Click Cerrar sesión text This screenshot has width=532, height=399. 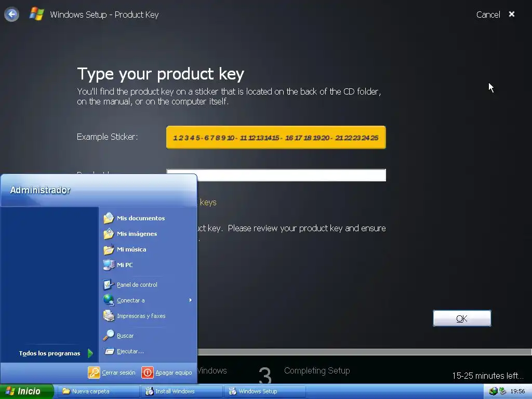coord(118,373)
